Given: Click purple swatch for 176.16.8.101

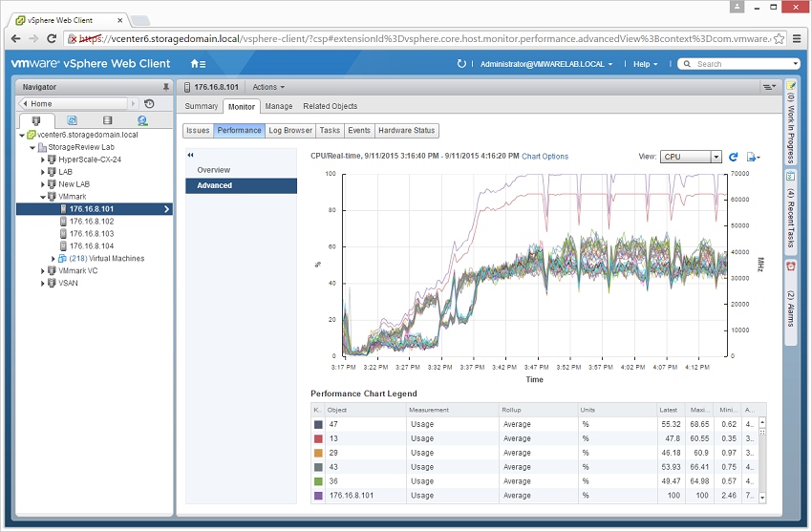Looking at the screenshot, I should click(318, 496).
